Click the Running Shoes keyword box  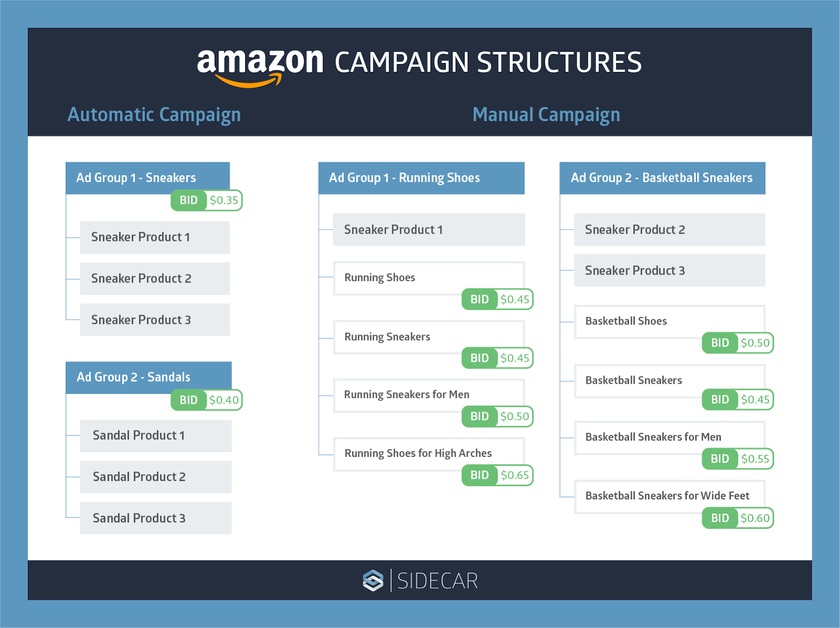[429, 278]
